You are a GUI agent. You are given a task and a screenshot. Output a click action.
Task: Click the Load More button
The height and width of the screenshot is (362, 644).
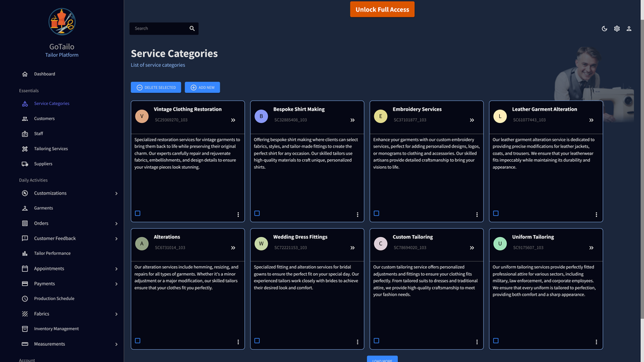[x=382, y=359]
